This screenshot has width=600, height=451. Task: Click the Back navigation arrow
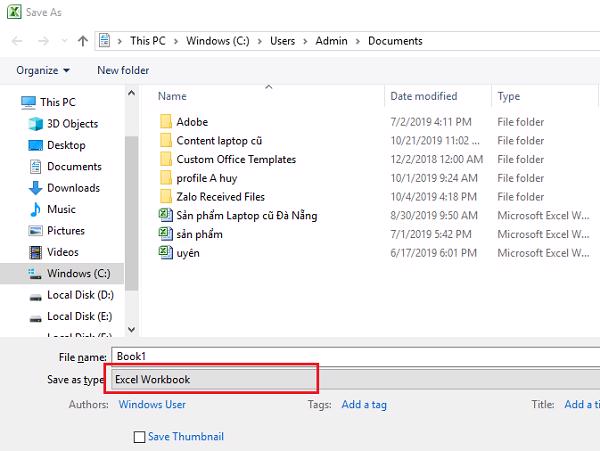[x=17, y=41]
